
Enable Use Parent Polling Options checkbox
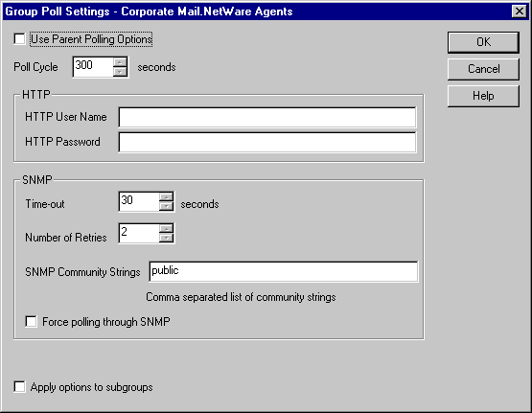tap(20, 39)
